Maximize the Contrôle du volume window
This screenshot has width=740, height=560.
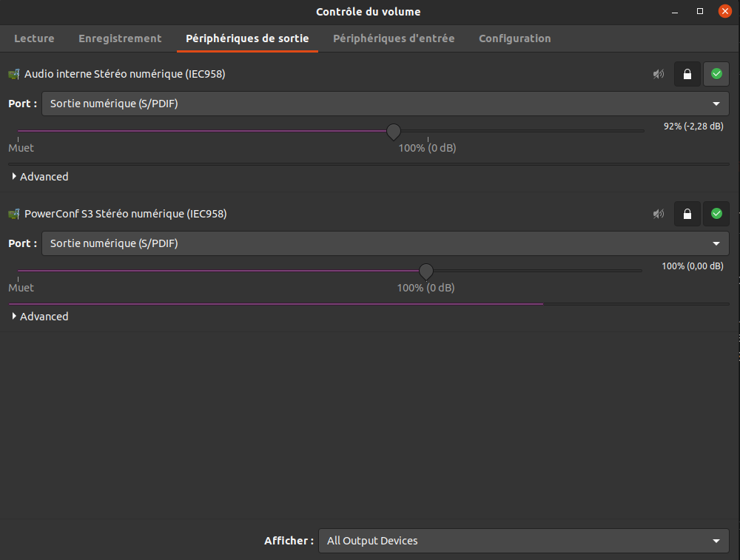[x=700, y=12]
